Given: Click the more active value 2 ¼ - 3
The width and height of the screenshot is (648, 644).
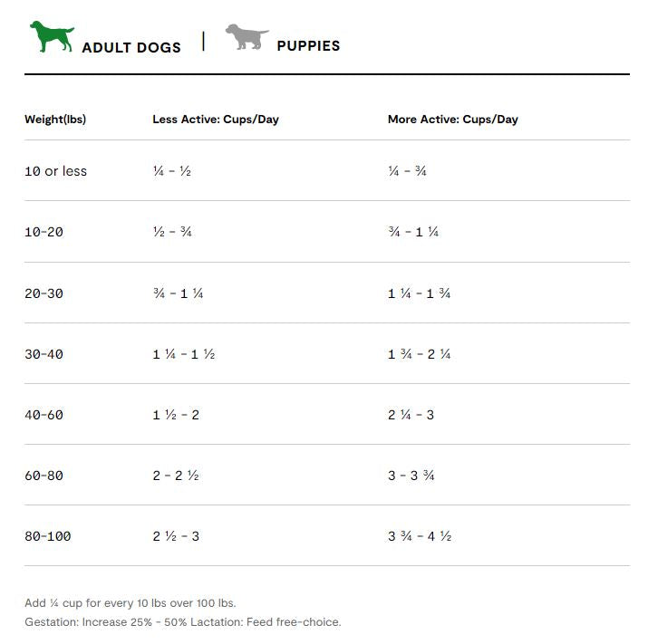Looking at the screenshot, I should click(x=411, y=415).
